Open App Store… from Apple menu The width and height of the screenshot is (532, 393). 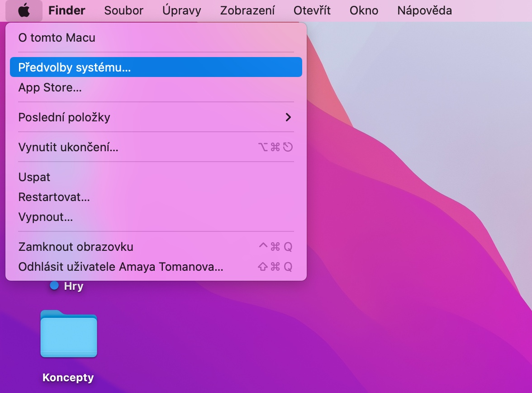click(x=156, y=87)
